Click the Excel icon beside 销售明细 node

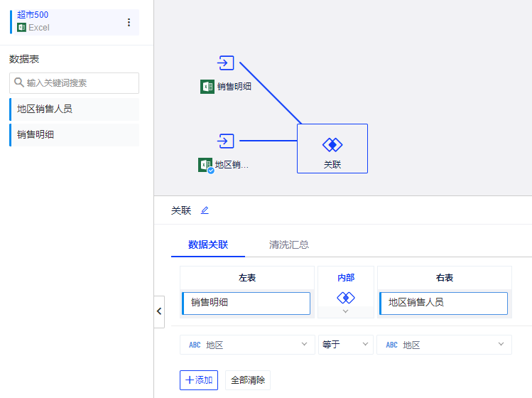tap(207, 87)
